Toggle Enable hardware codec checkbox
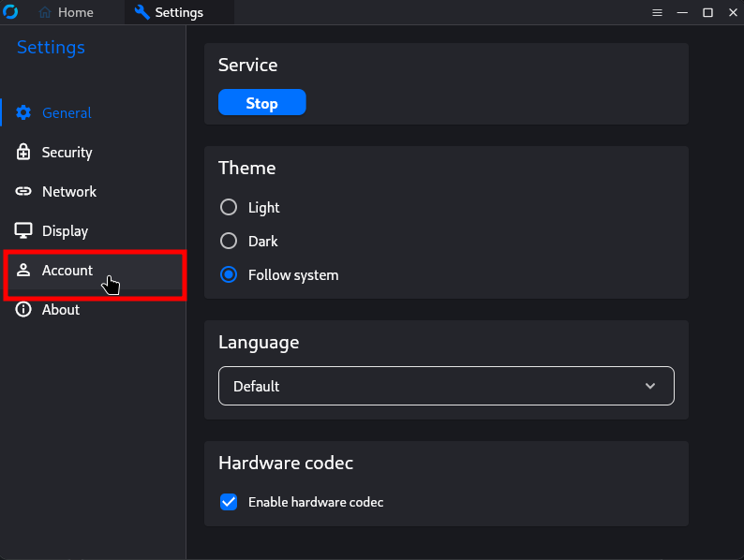The height and width of the screenshot is (560, 744). pos(229,502)
